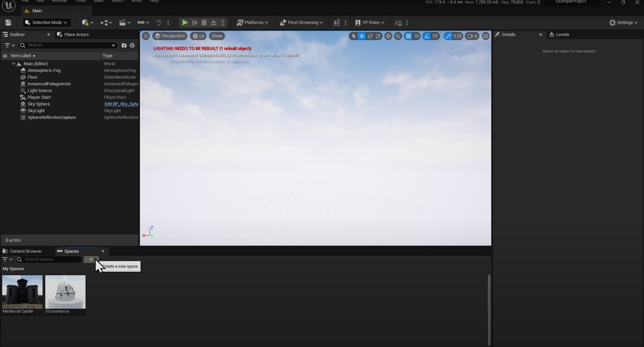Image resolution: width=644 pixels, height=347 pixels.
Task: Maximize or restore the viewport layout icon
Action: tap(486, 36)
